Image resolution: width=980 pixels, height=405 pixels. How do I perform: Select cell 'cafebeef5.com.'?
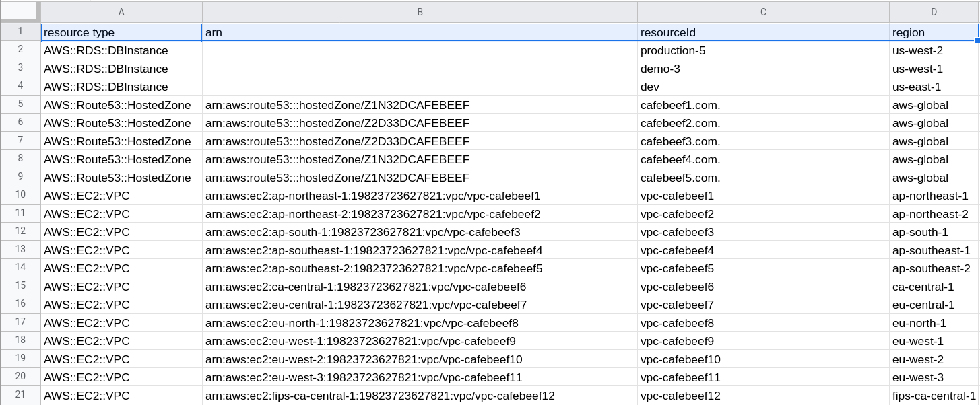(x=763, y=177)
